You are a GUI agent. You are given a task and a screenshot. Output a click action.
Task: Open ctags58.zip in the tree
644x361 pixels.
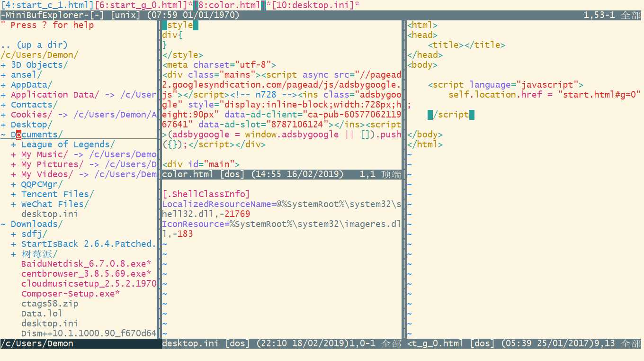[x=50, y=304]
